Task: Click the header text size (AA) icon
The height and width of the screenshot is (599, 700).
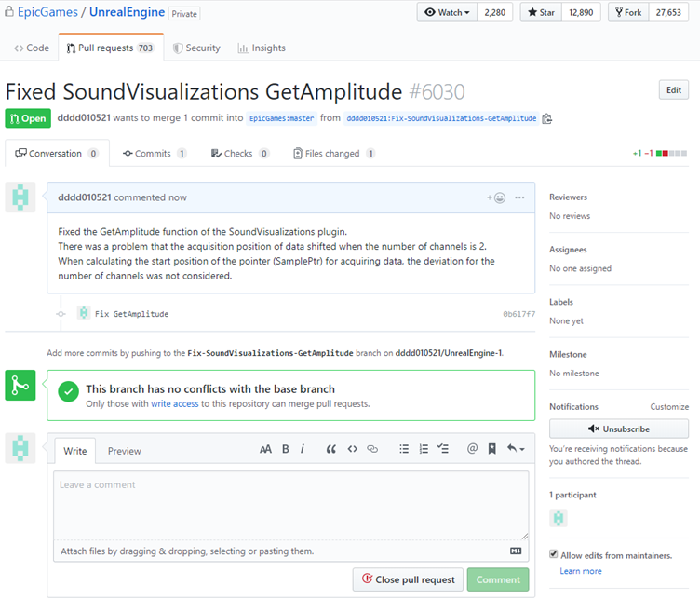Action: point(265,449)
